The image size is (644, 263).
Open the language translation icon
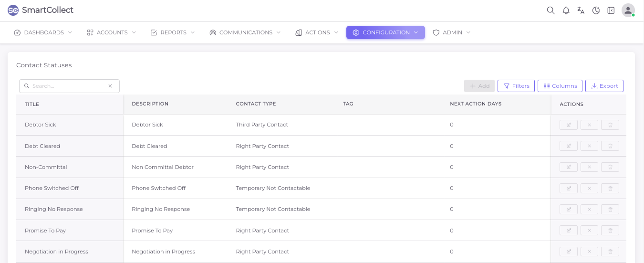click(x=581, y=11)
